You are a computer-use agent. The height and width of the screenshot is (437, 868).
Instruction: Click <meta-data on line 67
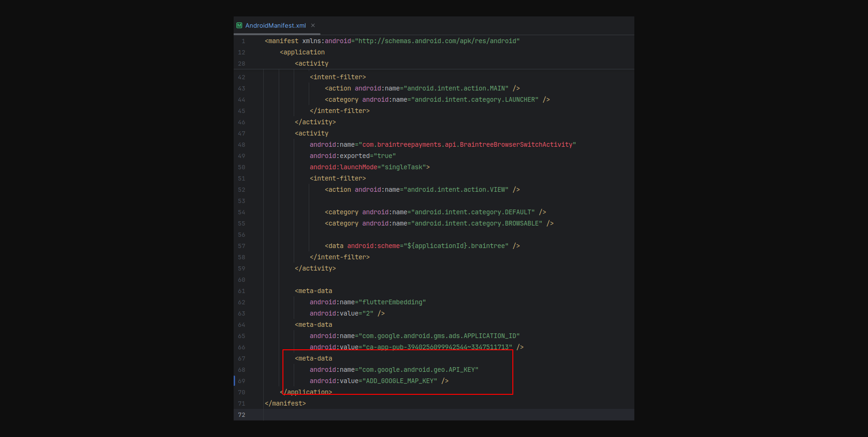tap(313, 359)
